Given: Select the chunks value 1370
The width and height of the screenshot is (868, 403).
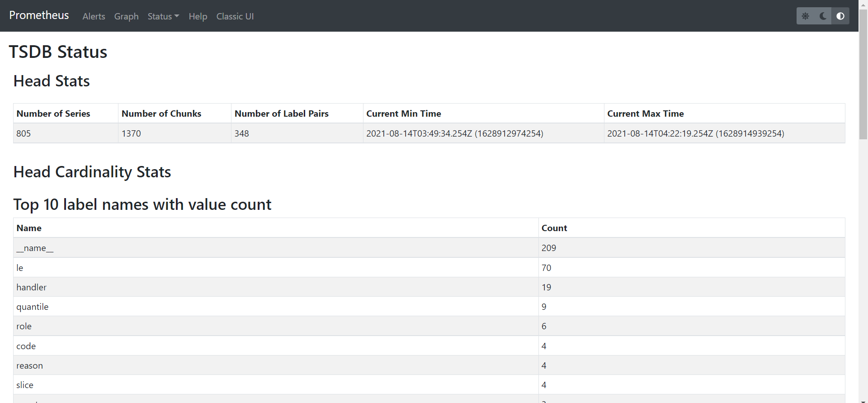Looking at the screenshot, I should coord(131,133).
